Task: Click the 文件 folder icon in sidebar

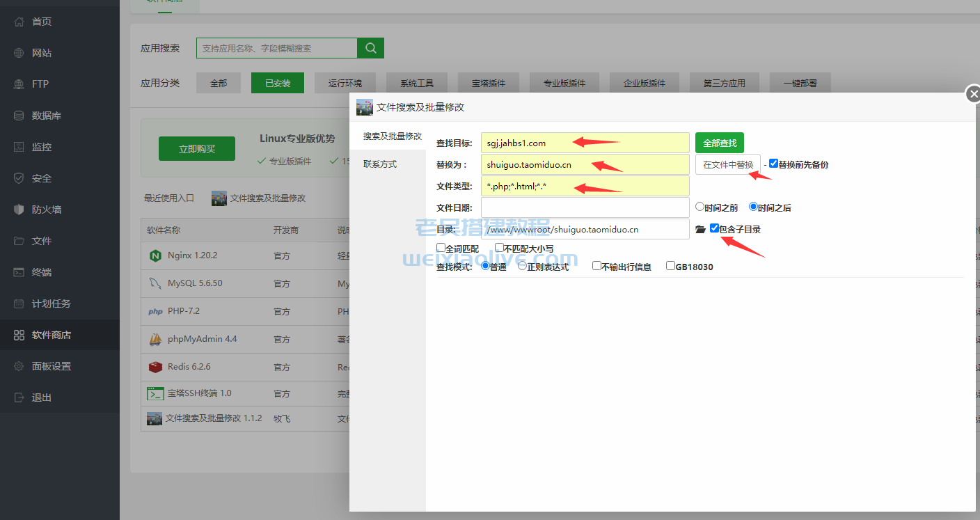Action: tap(19, 241)
